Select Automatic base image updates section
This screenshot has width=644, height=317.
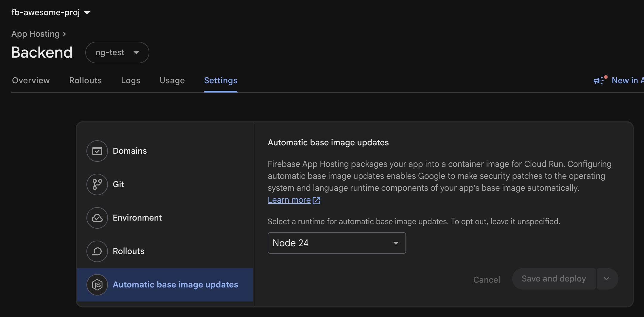point(165,285)
